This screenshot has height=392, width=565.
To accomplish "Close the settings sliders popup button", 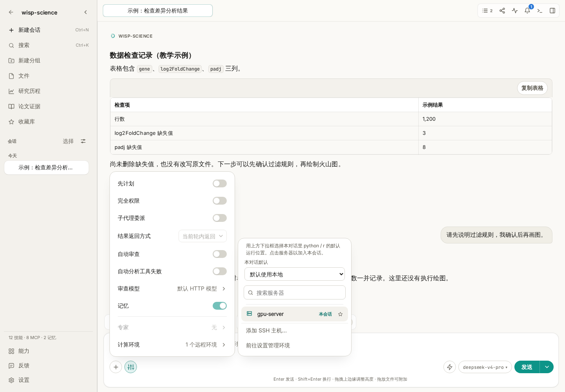I will [x=131, y=367].
